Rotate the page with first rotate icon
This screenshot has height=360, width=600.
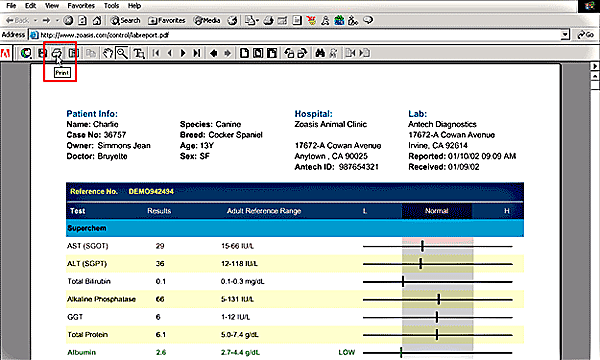289,53
